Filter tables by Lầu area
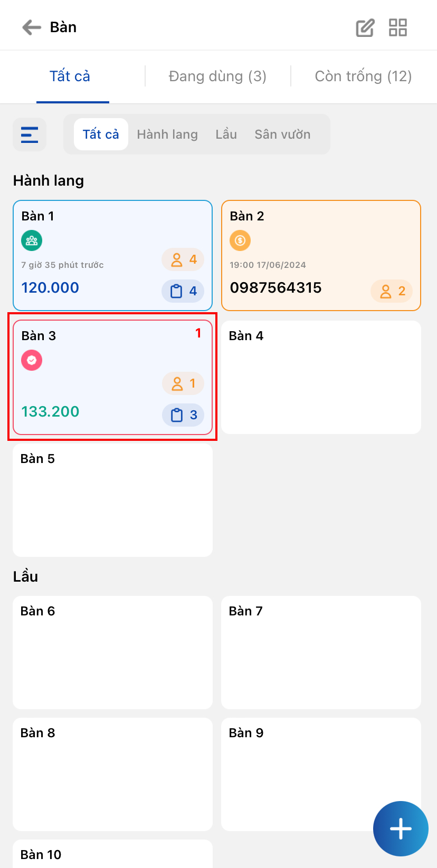437x868 pixels. [226, 134]
